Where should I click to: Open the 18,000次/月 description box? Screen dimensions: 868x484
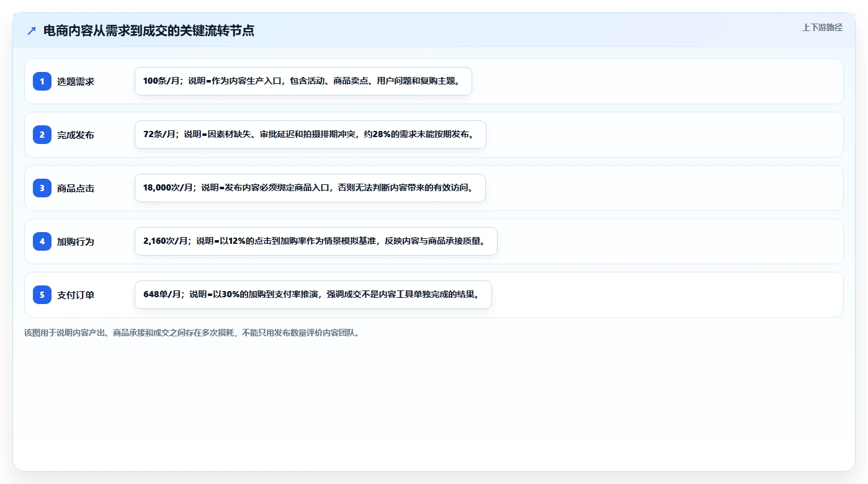click(x=310, y=188)
